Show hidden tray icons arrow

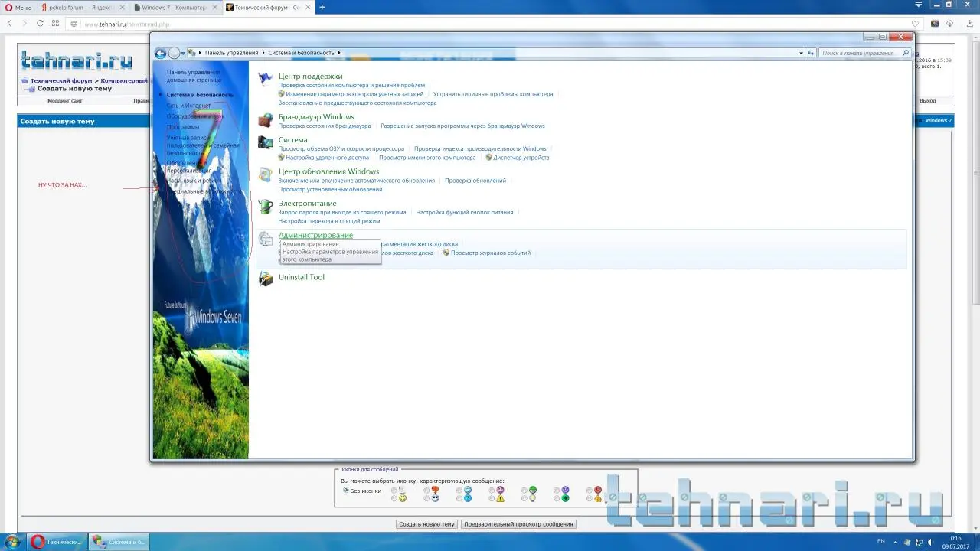[x=893, y=541]
